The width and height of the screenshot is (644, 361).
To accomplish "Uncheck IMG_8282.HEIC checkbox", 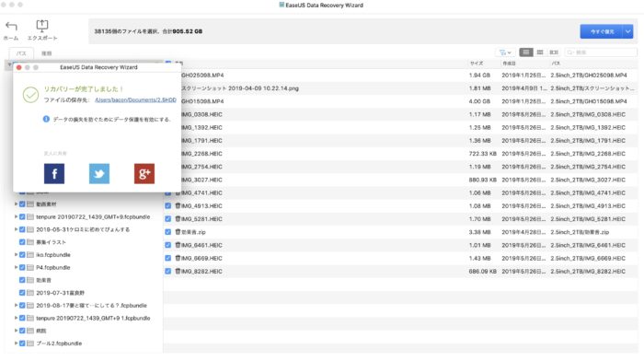I will (x=168, y=272).
